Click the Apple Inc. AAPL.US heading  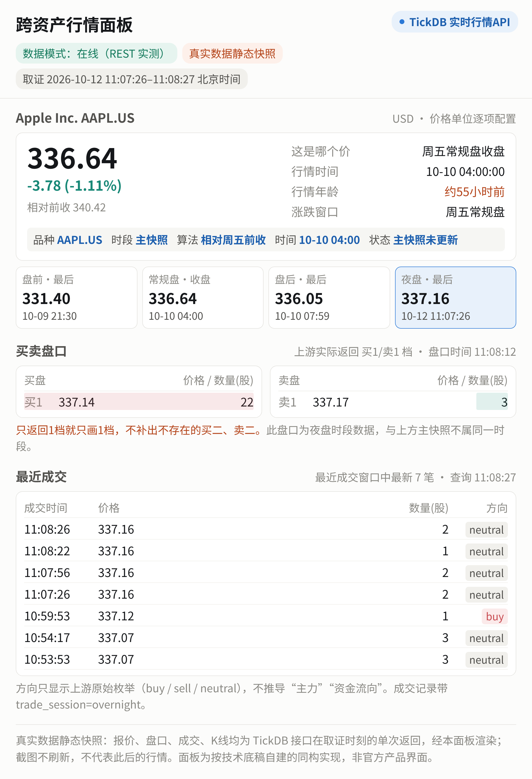coord(75,118)
